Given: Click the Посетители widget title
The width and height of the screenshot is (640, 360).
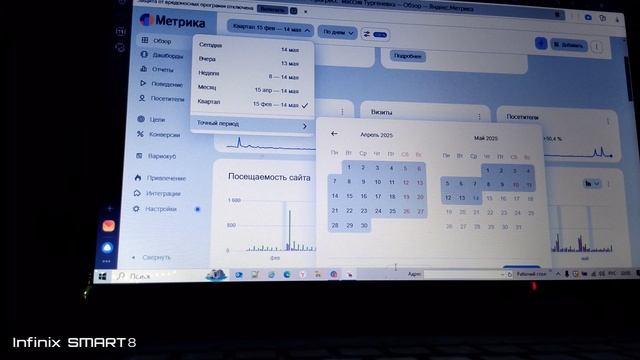Looking at the screenshot, I should [522, 117].
